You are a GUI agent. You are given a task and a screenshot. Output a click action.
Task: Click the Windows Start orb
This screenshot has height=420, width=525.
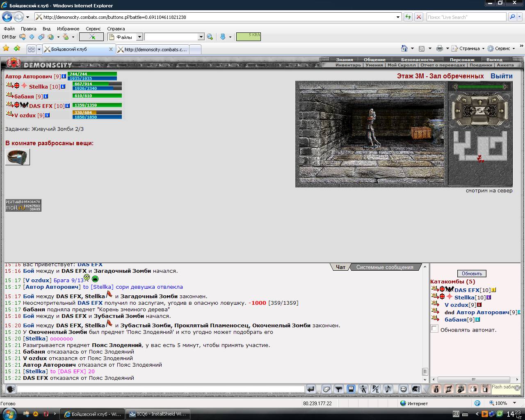click(x=10, y=413)
